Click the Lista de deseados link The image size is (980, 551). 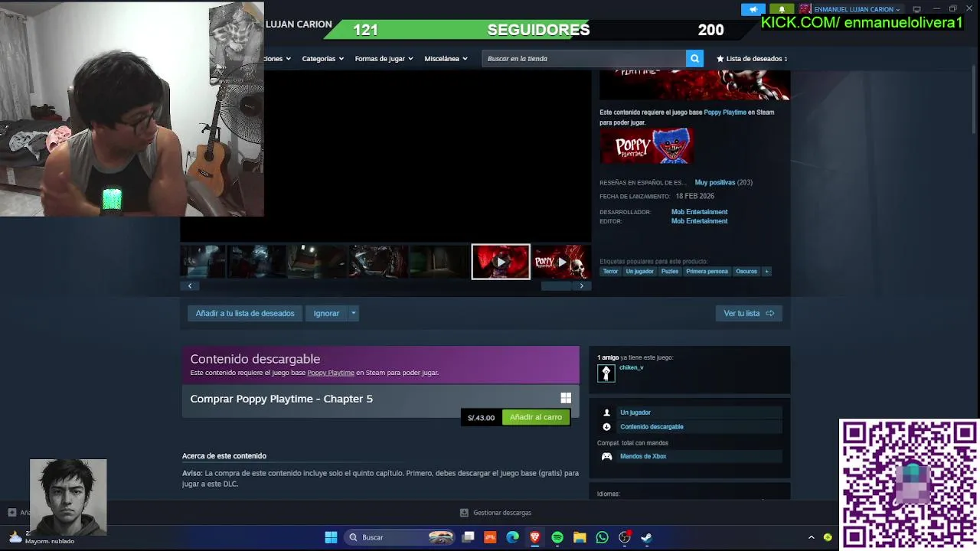click(754, 58)
